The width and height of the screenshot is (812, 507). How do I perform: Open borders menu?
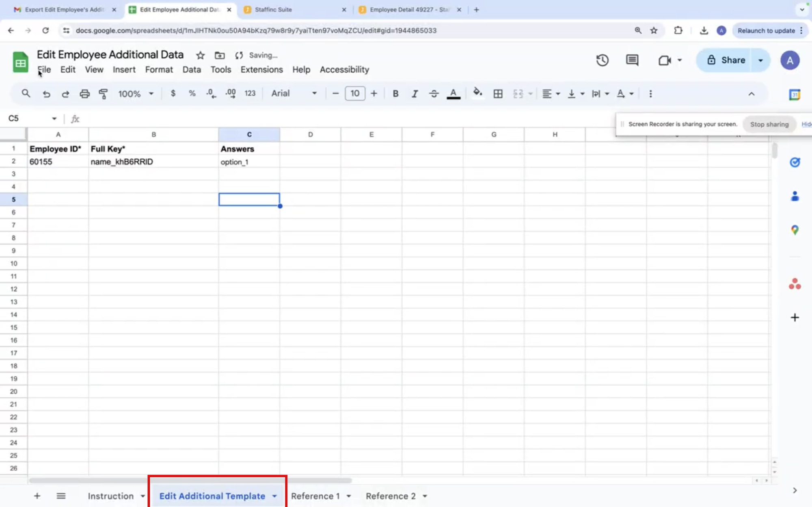[x=498, y=94]
